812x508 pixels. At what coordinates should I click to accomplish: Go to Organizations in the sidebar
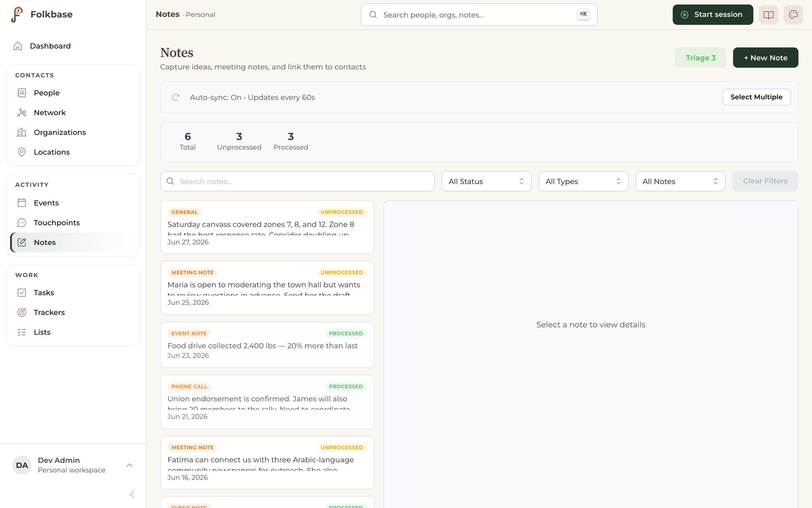(x=73, y=132)
